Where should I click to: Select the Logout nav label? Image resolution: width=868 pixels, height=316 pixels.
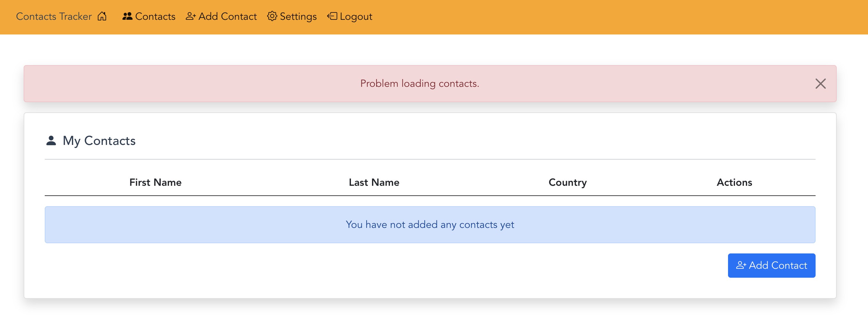click(356, 16)
